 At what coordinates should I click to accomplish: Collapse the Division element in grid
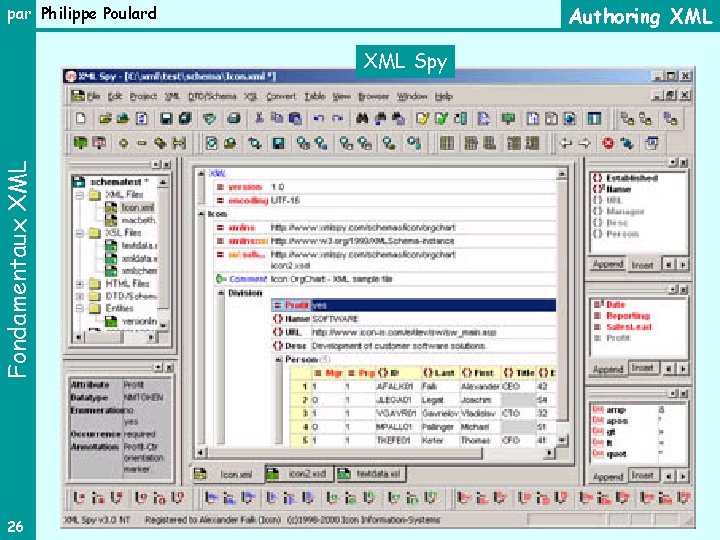coord(220,293)
